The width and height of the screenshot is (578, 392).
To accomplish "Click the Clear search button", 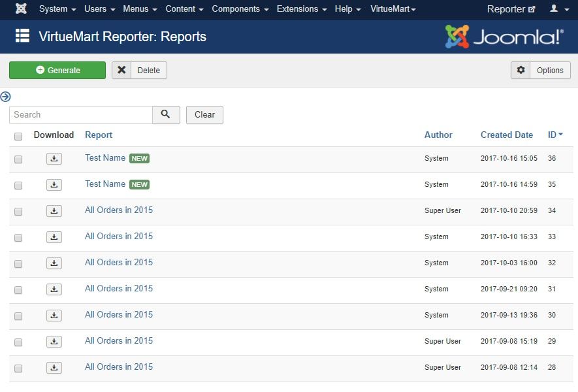I will click(204, 115).
